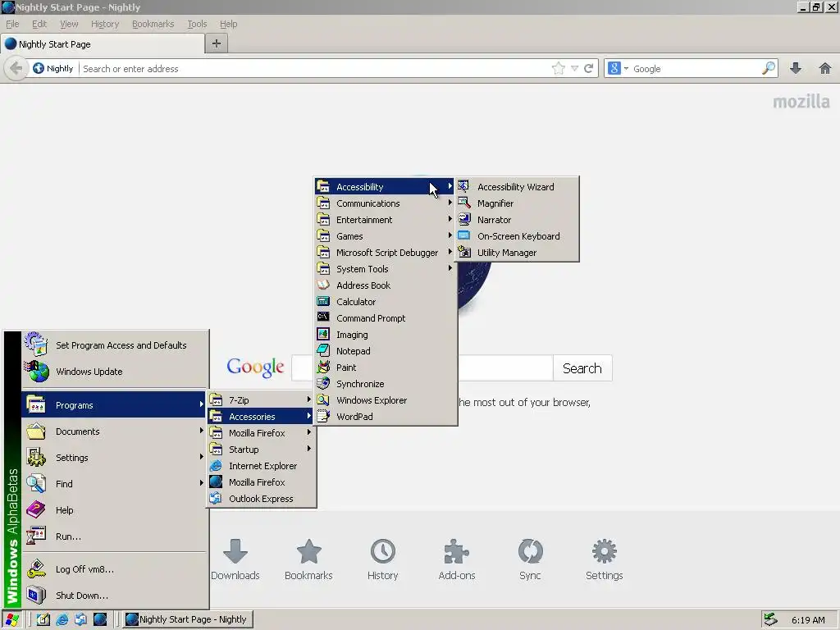Open Bookmarks star icon on start page
This screenshot has height=630, width=840.
309,551
